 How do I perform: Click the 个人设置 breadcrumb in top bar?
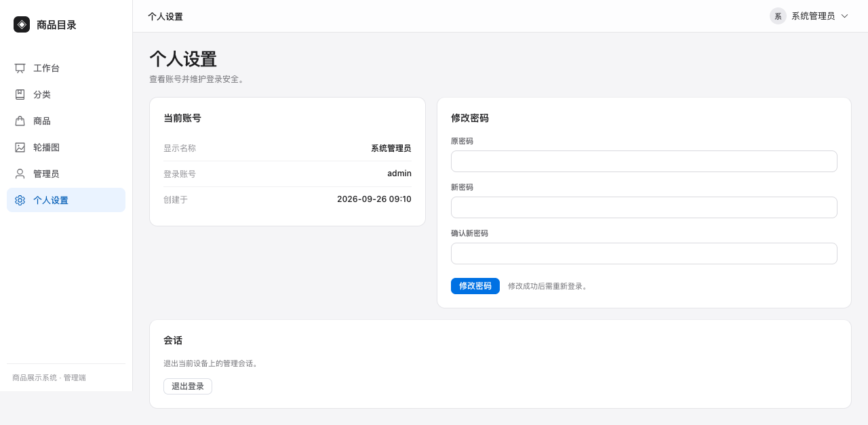(x=165, y=16)
